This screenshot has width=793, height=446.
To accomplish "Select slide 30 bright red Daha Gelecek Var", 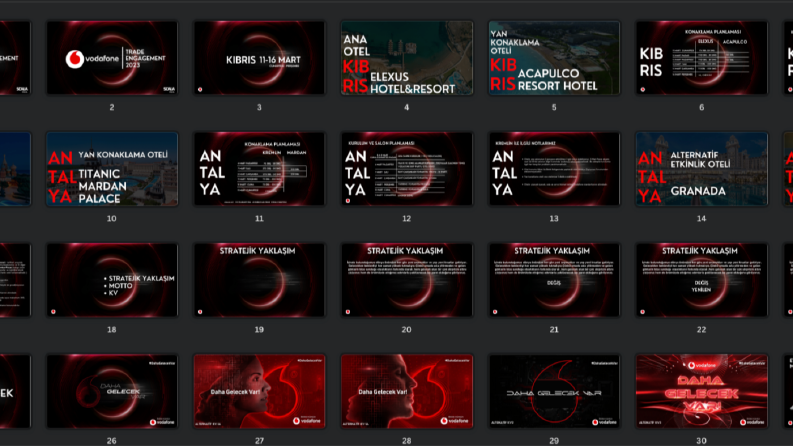I will tap(701, 391).
